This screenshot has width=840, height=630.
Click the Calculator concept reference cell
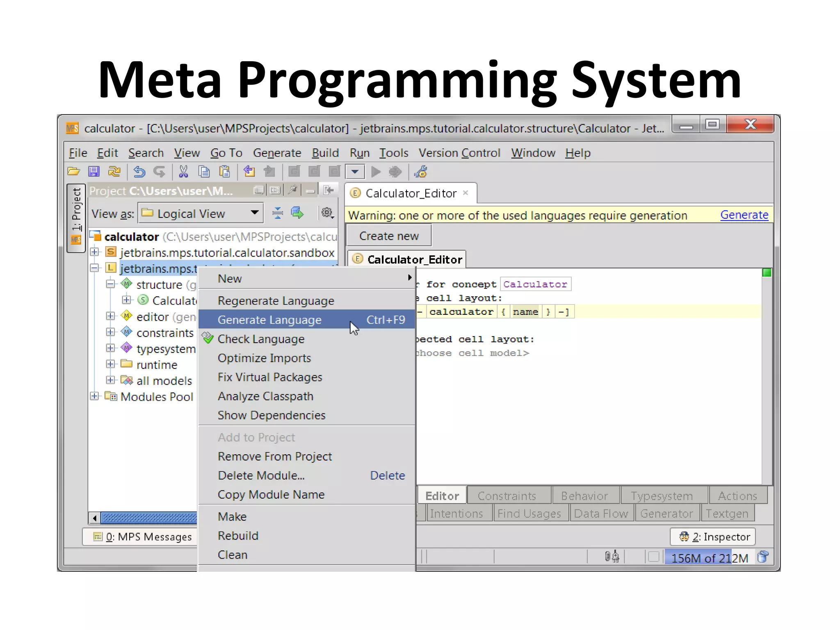(535, 284)
